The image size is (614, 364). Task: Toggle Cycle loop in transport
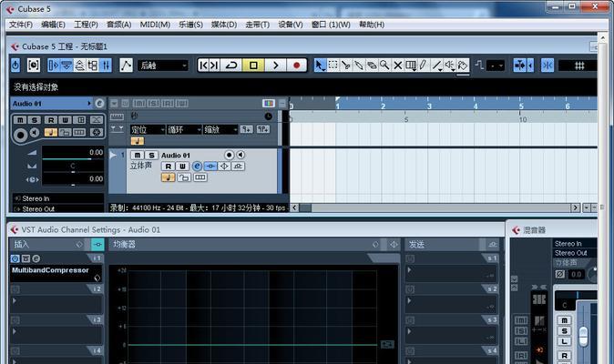[x=231, y=65]
